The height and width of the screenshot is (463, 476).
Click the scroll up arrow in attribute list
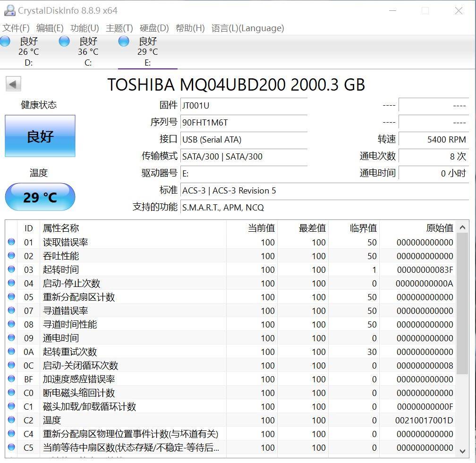click(x=462, y=227)
